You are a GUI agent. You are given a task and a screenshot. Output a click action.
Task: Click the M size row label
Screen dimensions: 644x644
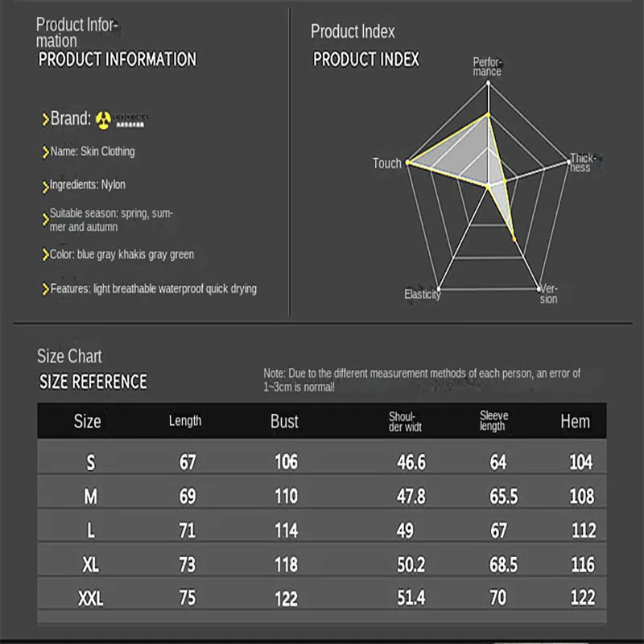(90, 497)
